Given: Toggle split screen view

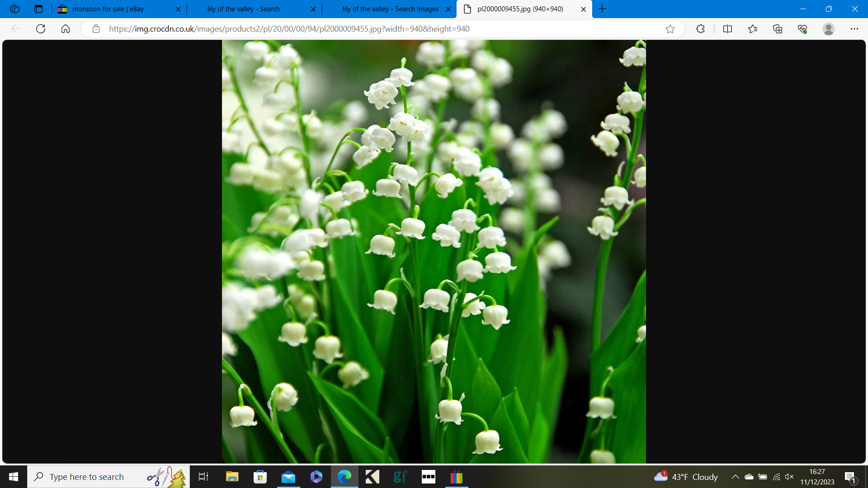Looking at the screenshot, I should 727,29.
